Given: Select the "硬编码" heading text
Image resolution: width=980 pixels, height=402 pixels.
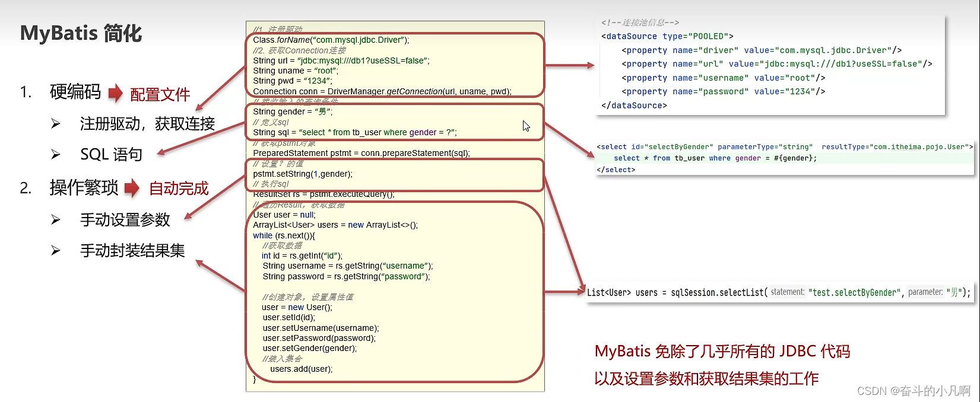Looking at the screenshot, I should coord(75,92).
